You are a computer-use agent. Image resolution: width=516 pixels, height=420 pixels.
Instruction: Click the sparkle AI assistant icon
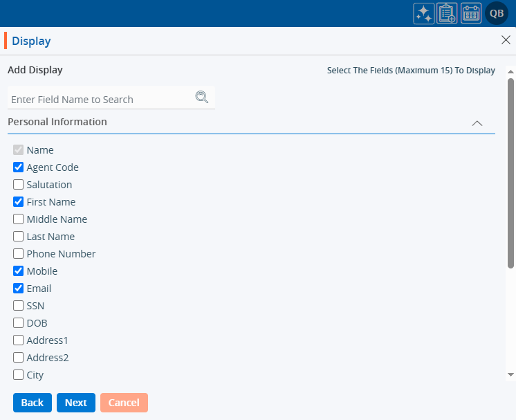click(423, 13)
